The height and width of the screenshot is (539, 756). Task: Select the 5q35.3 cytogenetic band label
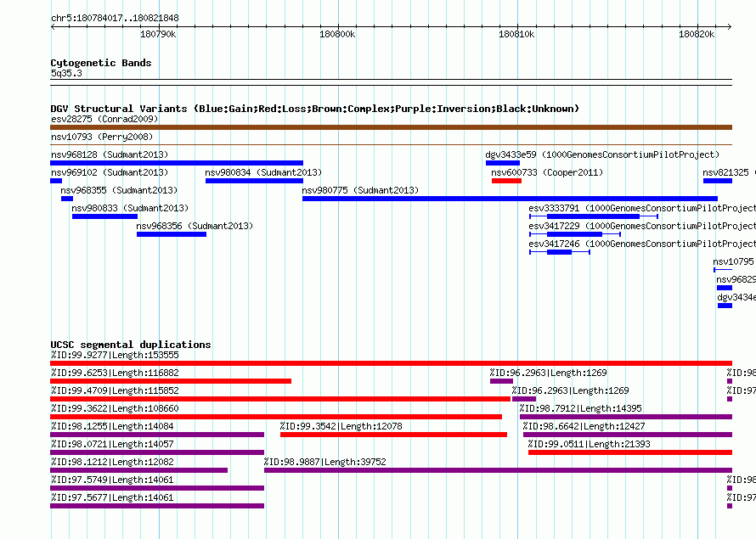point(66,73)
